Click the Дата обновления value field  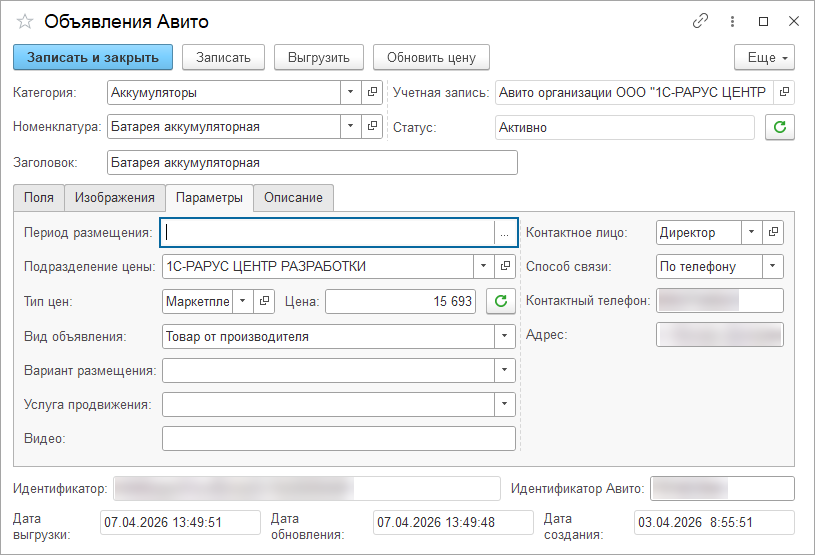[453, 522]
